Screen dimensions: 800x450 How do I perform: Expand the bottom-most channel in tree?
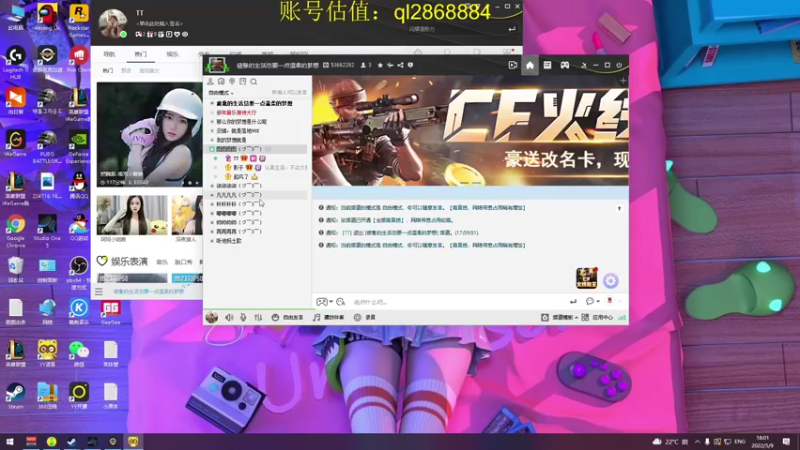tap(212, 241)
